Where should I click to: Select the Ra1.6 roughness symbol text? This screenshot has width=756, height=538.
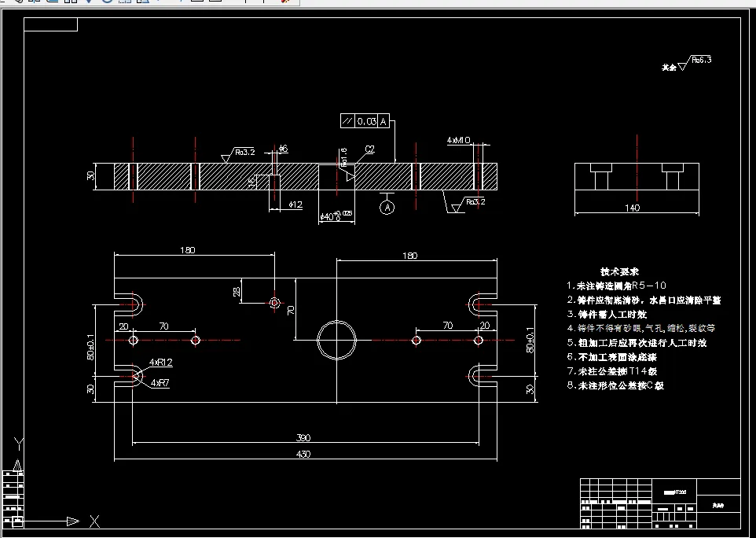coord(343,157)
